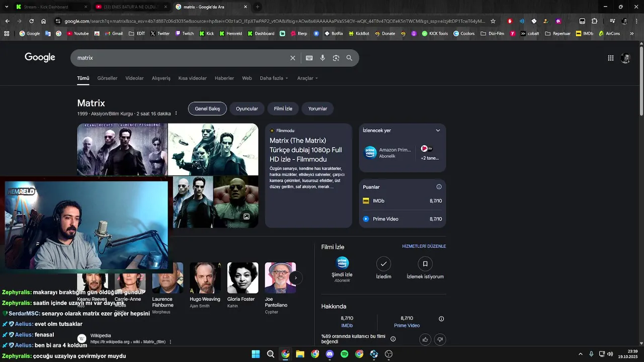
Task: Open the Twitch bookmark
Action: [184, 34]
